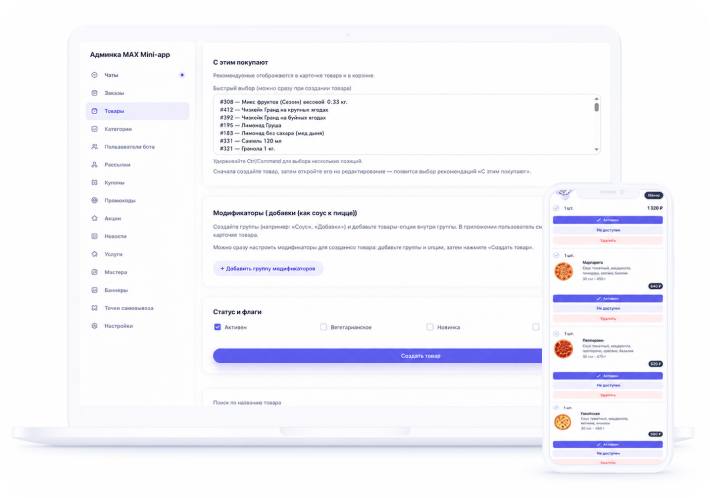
Task: Tap Не доступен under Гавайская on phone
Action: point(608,453)
